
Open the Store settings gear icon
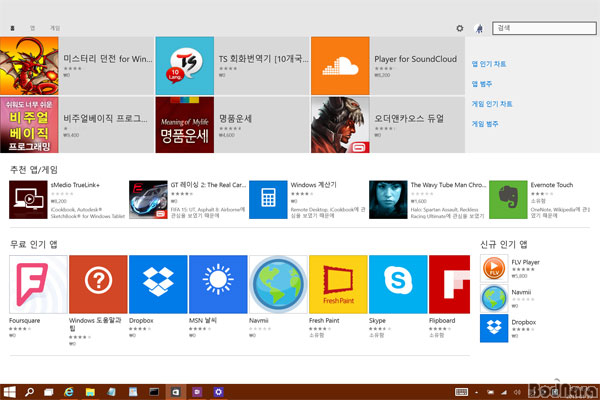tap(460, 28)
